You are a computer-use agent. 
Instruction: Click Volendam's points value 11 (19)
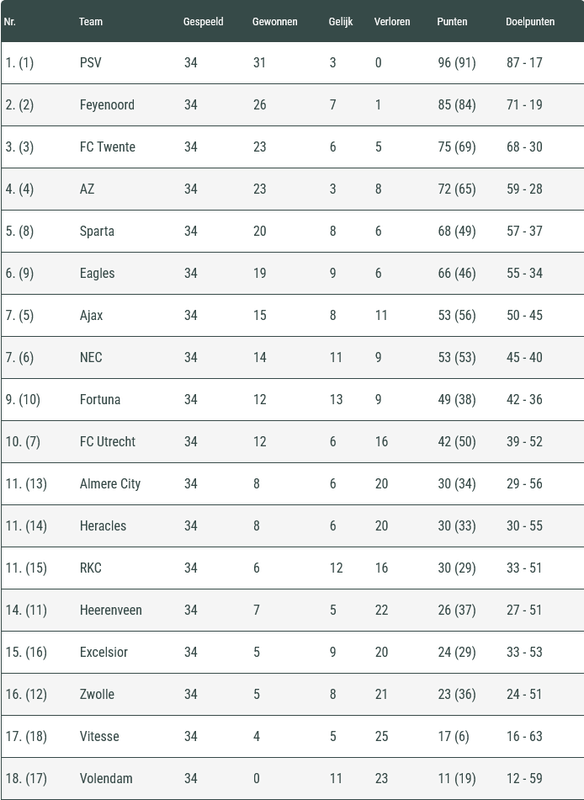(456, 778)
